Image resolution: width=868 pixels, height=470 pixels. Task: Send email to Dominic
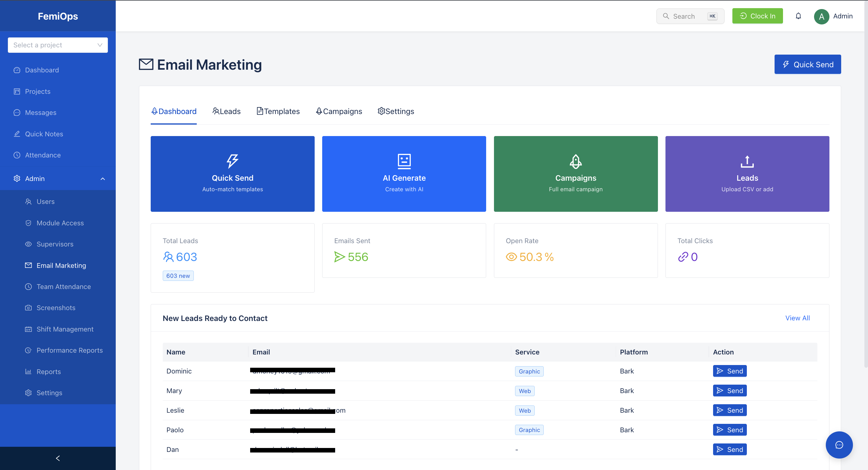[x=729, y=370]
